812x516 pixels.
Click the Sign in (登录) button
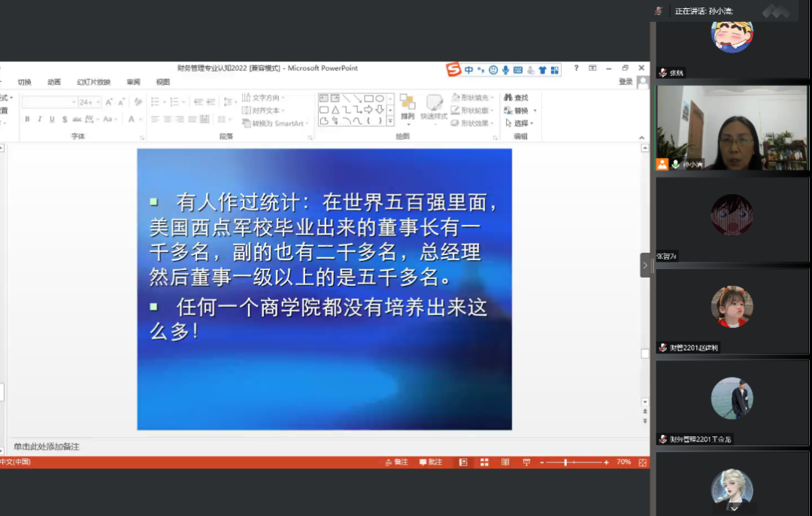click(x=626, y=82)
